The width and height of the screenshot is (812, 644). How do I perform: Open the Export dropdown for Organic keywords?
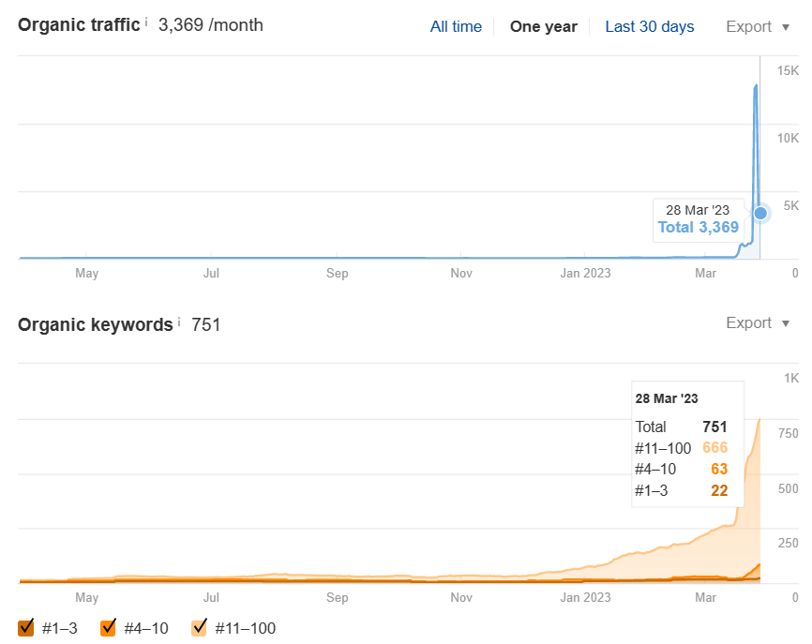coord(758,322)
